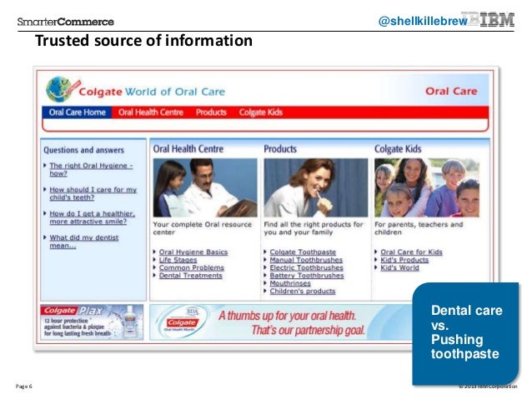Open 'The right Oral Hygiene - how?' link
The image size is (532, 399).
(x=91, y=169)
